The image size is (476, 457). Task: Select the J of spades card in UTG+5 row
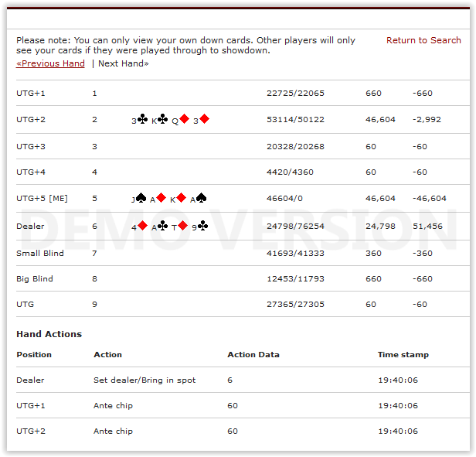tap(139, 199)
